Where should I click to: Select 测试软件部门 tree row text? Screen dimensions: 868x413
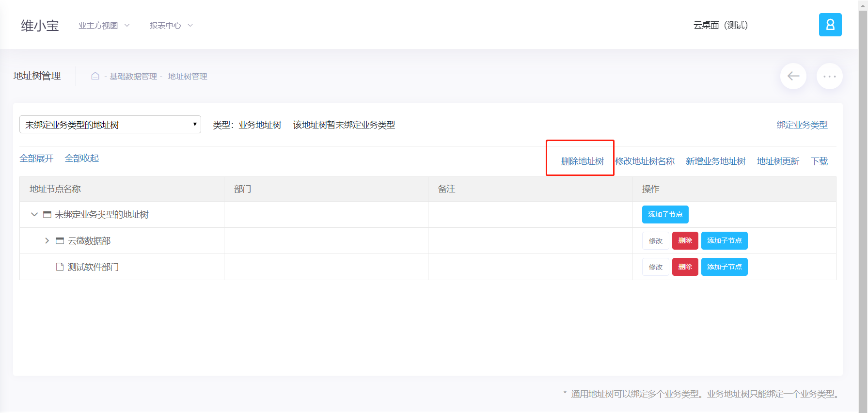point(93,267)
